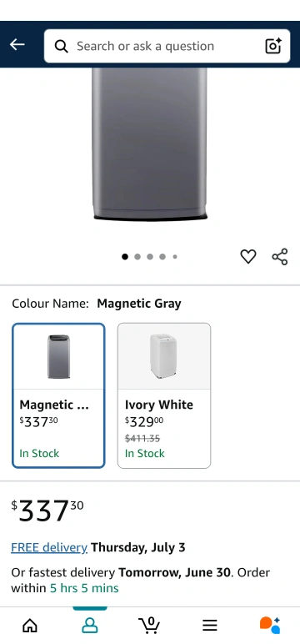Image resolution: width=300 pixels, height=644 pixels.
Task: Tap the $337.30 main price text
Action: [x=47, y=511]
